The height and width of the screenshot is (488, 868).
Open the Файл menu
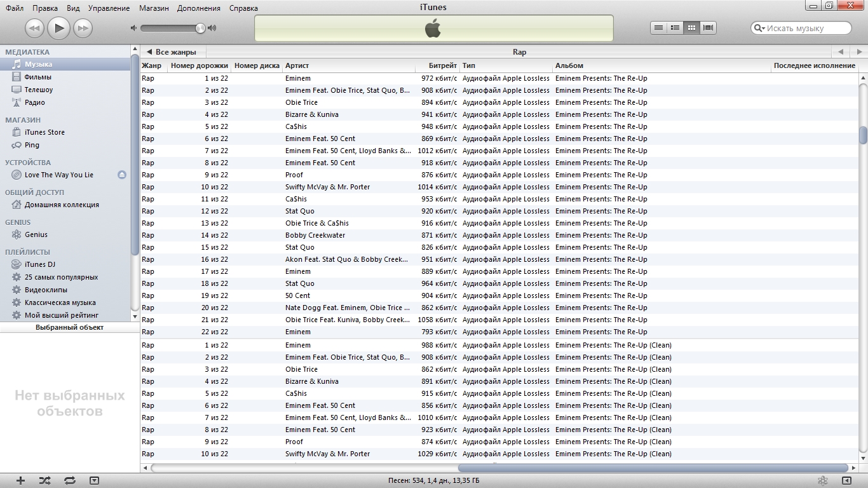pyautogui.click(x=15, y=8)
